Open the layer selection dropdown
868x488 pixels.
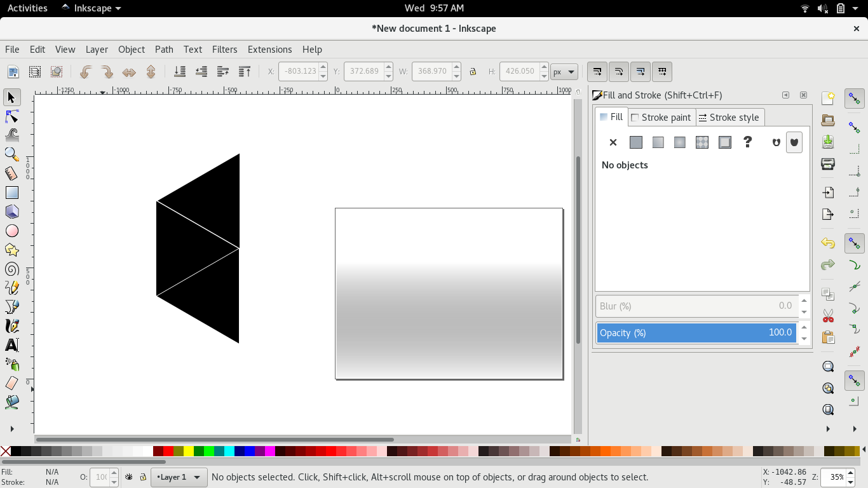tap(179, 477)
